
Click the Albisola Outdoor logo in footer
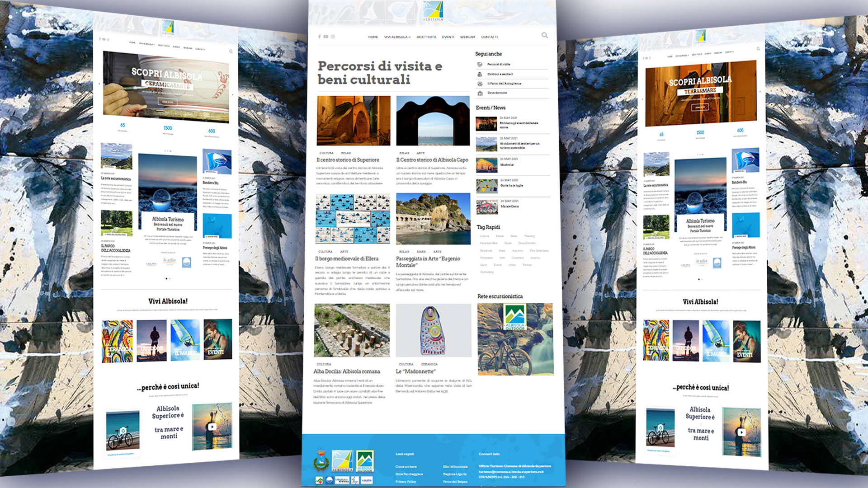click(x=365, y=462)
